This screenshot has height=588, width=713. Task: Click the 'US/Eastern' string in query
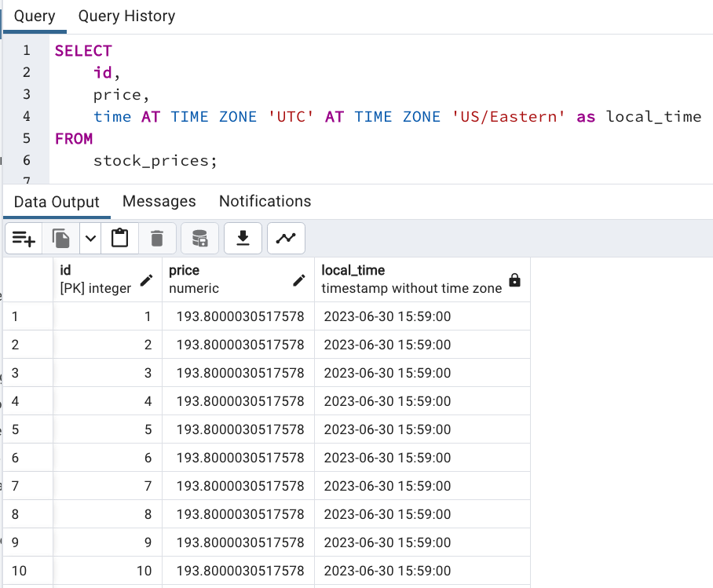pyautogui.click(x=508, y=117)
